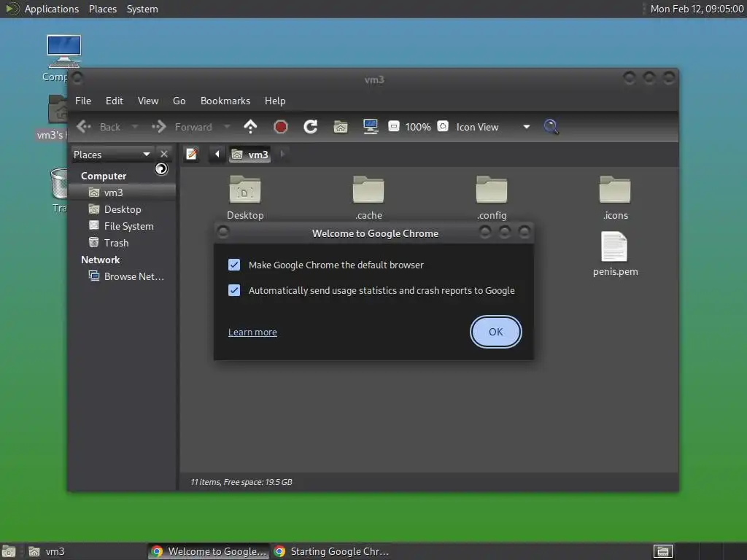
Task: Select the .icons folder
Action: tap(615, 198)
